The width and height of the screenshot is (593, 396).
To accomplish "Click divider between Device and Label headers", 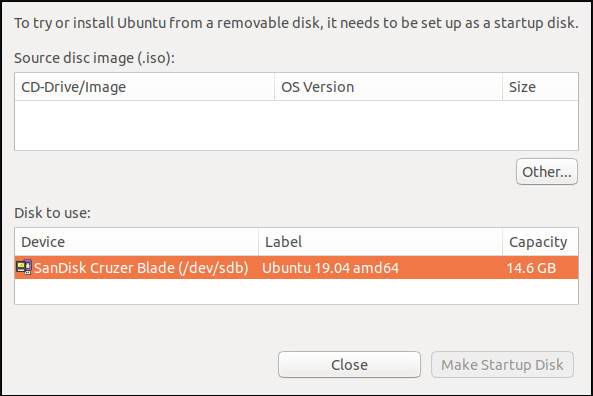I will tap(259, 242).
